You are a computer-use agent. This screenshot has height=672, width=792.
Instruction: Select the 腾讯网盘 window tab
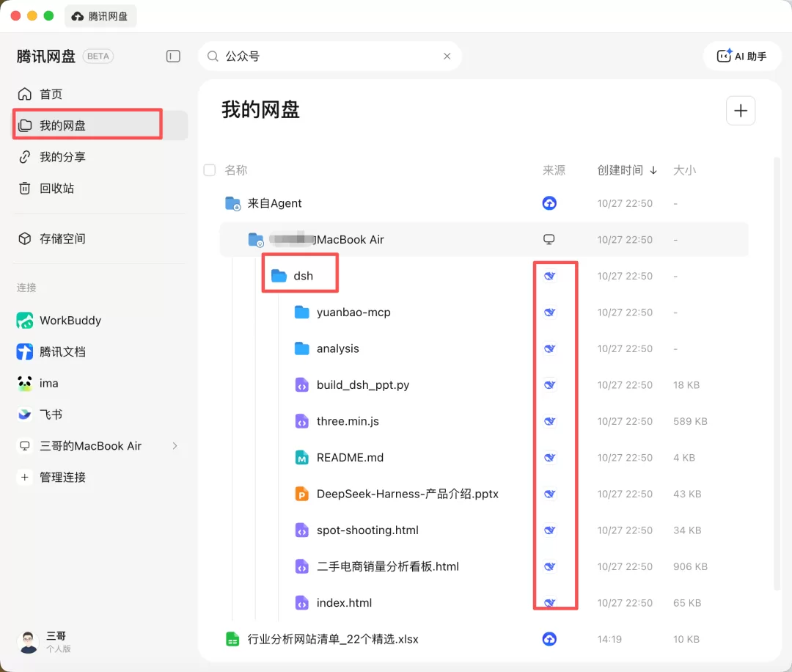pos(100,16)
